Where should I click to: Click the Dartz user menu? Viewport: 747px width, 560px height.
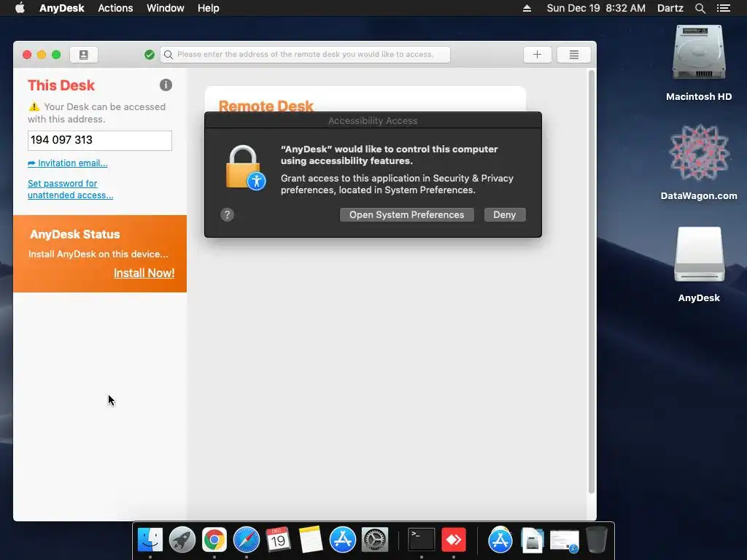[x=670, y=8]
